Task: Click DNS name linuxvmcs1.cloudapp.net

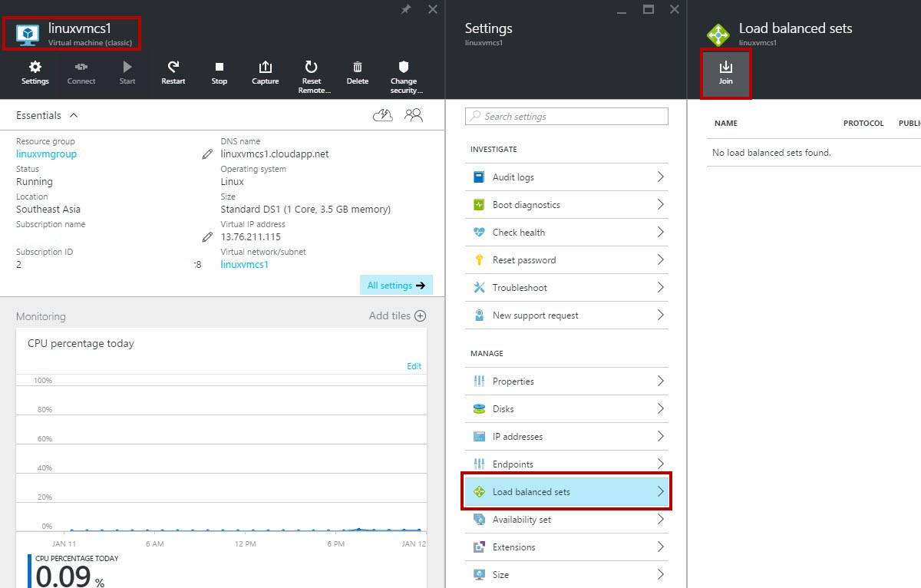Action: click(x=275, y=154)
